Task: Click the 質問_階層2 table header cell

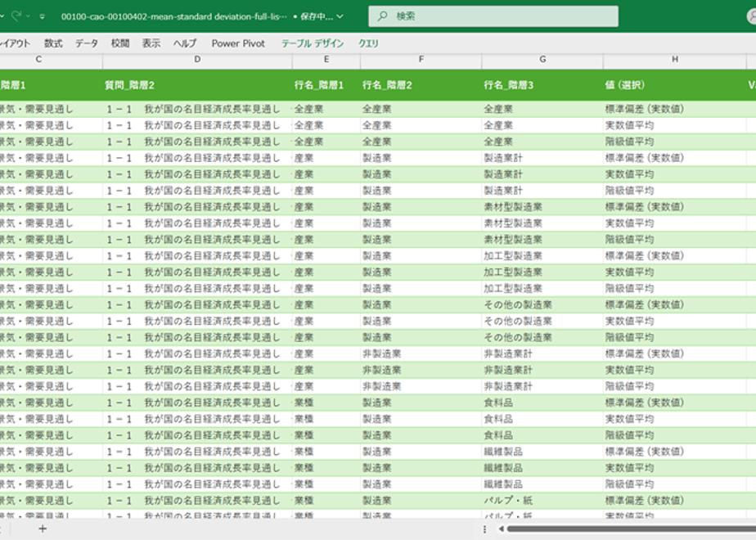Action: 197,85
